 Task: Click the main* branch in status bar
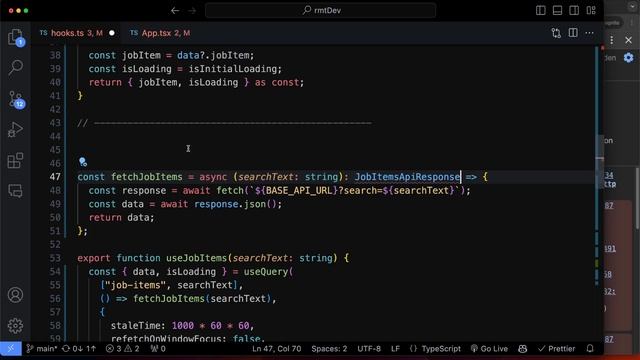(42, 349)
